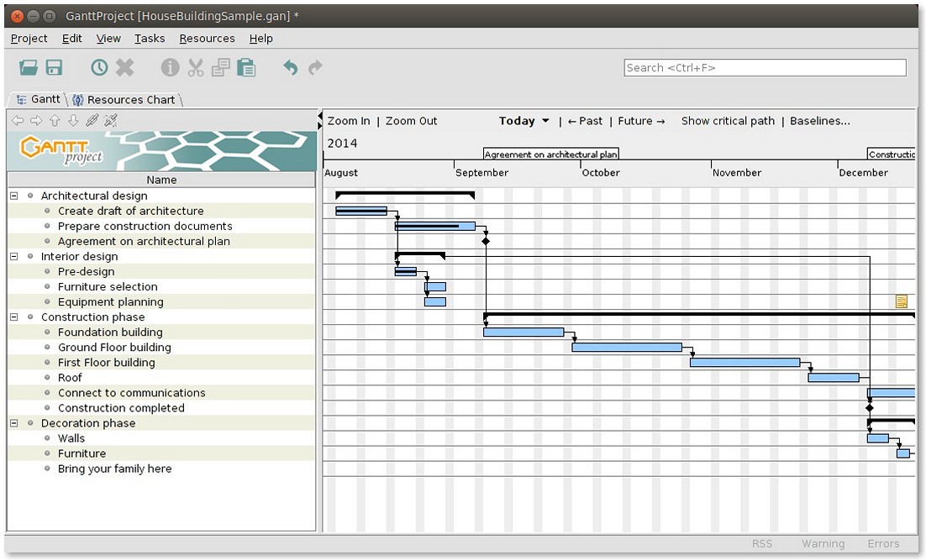This screenshot has width=926, height=560.
Task: Open the View menu
Action: (108, 39)
